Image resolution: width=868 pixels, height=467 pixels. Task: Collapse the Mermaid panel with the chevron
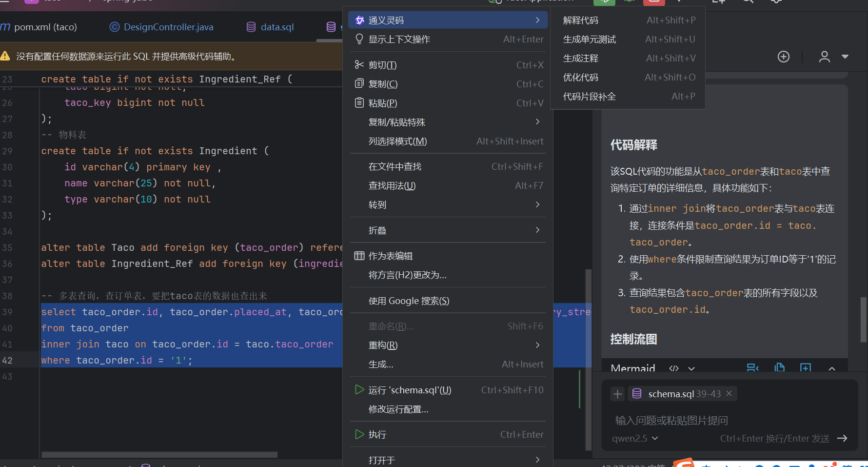832,369
